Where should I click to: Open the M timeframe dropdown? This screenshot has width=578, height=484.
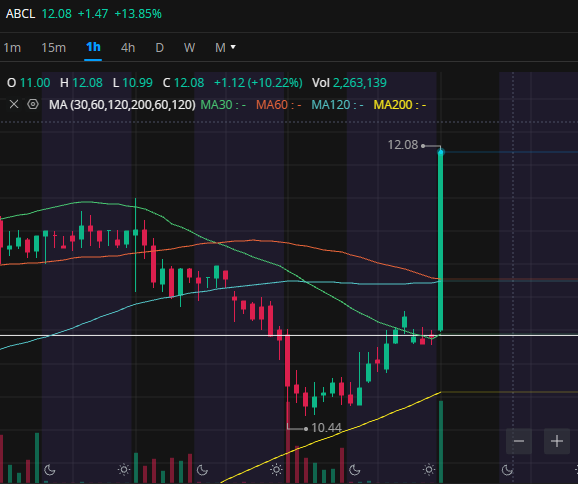[225, 48]
